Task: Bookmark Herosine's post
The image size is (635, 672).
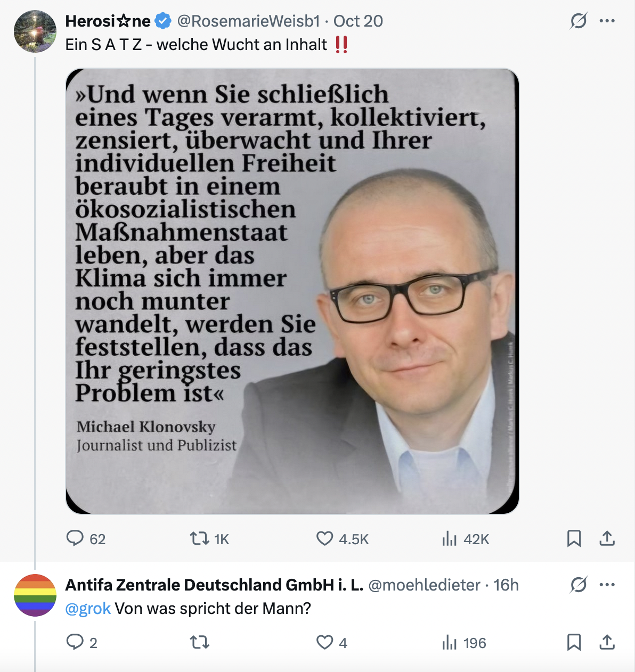Action: tap(574, 539)
